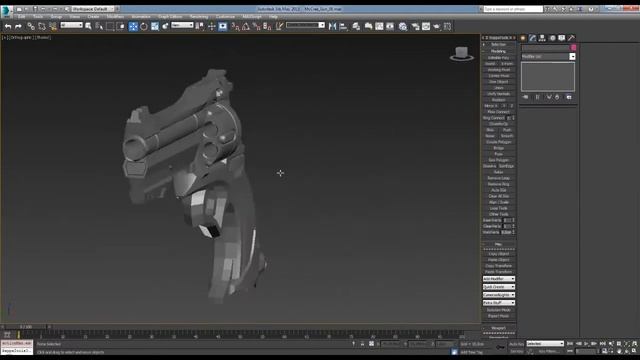Switch to the Hierarchy command panel tab
Image resolution: width=640 pixels, height=360 pixels.
click(x=542, y=38)
